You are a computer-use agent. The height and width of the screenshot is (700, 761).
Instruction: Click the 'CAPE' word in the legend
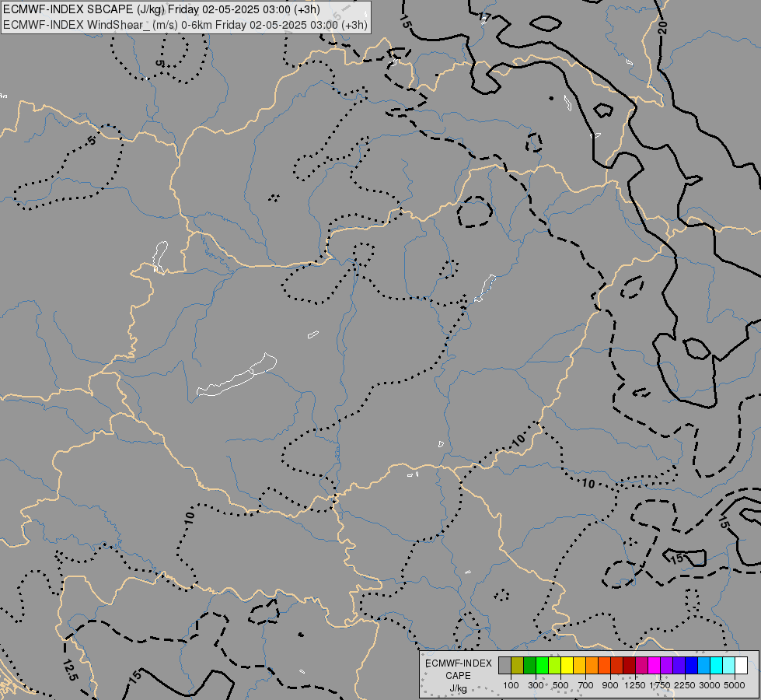coord(458,676)
